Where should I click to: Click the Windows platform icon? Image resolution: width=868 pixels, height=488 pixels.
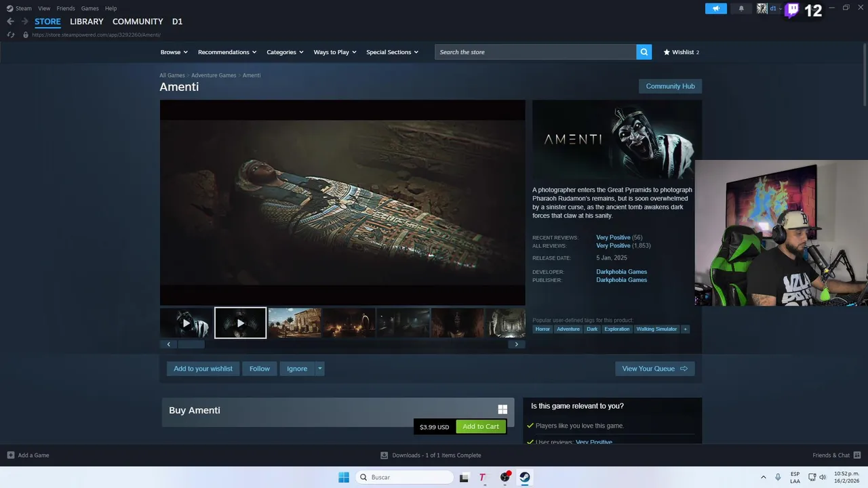pyautogui.click(x=502, y=409)
